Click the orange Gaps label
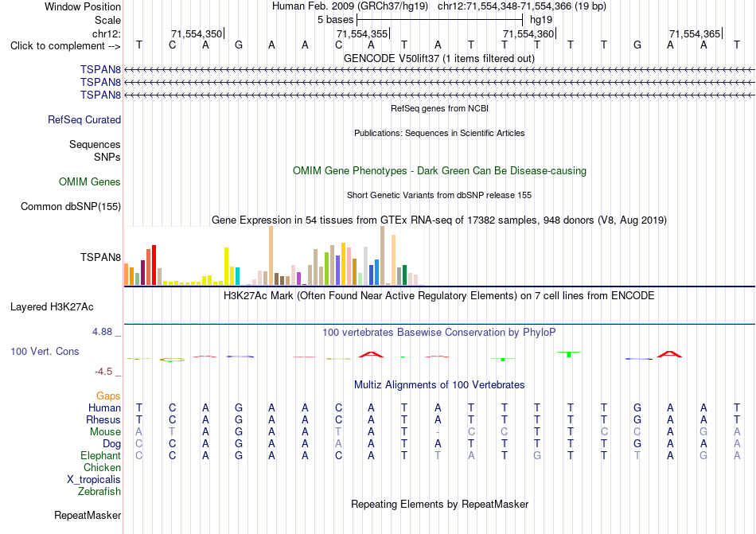Viewport: 756px width, 534px height. pyautogui.click(x=108, y=396)
